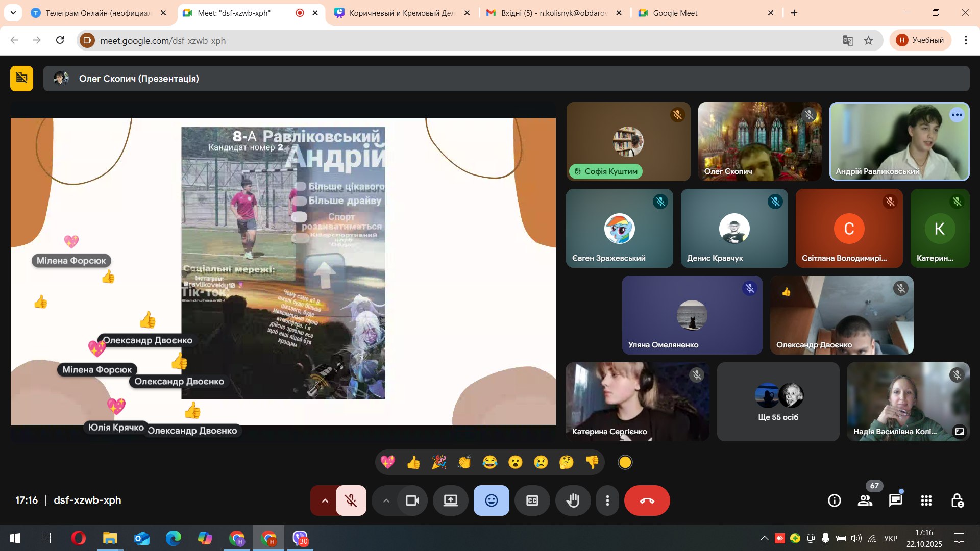Screen dimensions: 980x551
Task: Expand video settings arrow beside camera
Action: (x=386, y=500)
